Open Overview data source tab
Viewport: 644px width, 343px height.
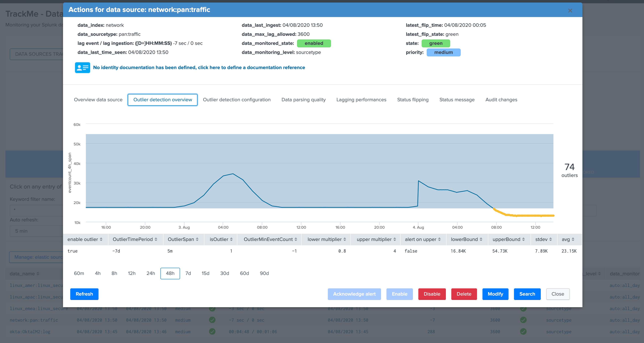tap(98, 100)
